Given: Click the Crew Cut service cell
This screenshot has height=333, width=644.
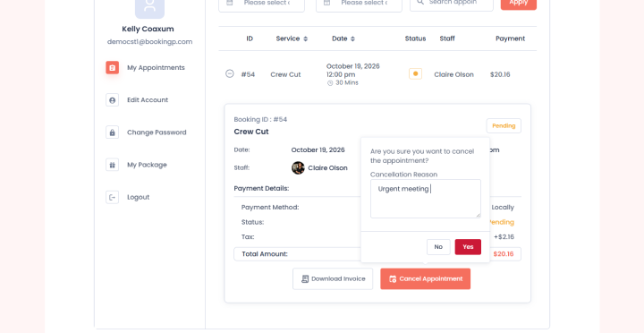Looking at the screenshot, I should click(x=285, y=74).
